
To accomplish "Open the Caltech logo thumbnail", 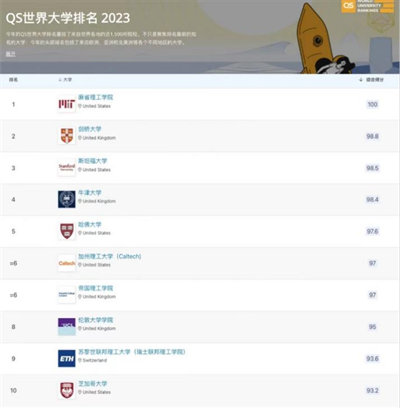I will tap(67, 263).
